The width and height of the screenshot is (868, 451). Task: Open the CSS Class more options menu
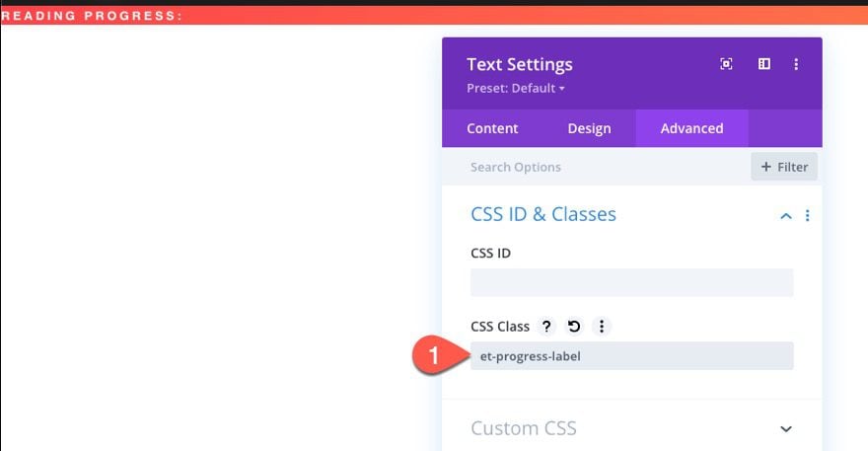(x=602, y=326)
